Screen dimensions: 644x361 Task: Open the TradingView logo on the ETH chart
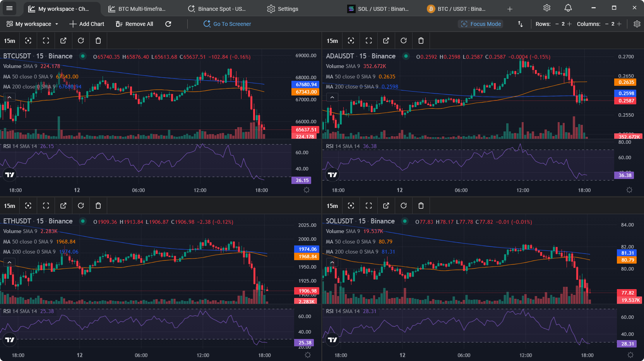coord(9,339)
